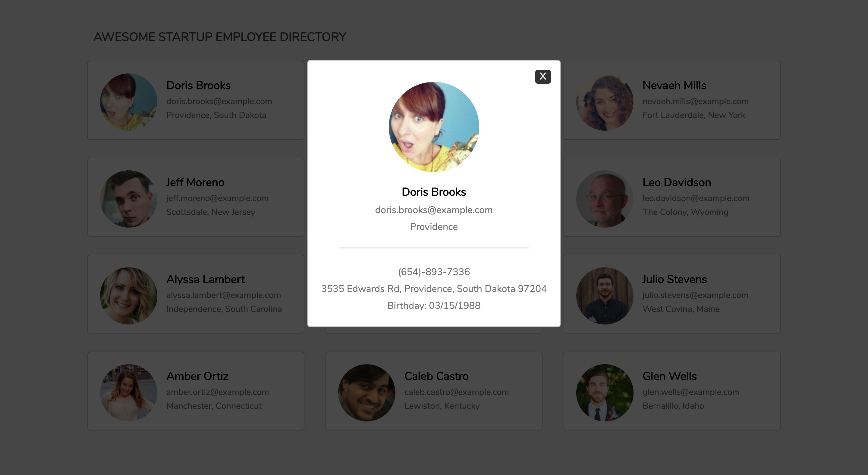Click the Awesome Startup Employee Directory heading

pos(220,37)
